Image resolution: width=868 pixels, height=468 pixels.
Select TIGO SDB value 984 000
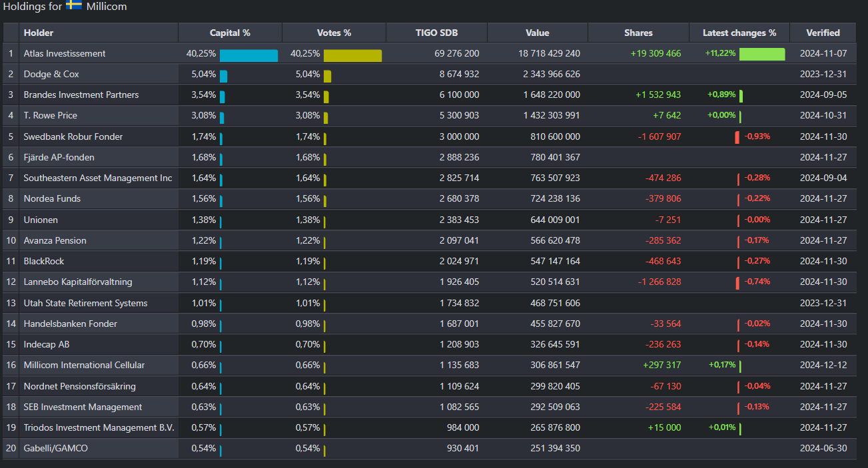click(x=463, y=427)
